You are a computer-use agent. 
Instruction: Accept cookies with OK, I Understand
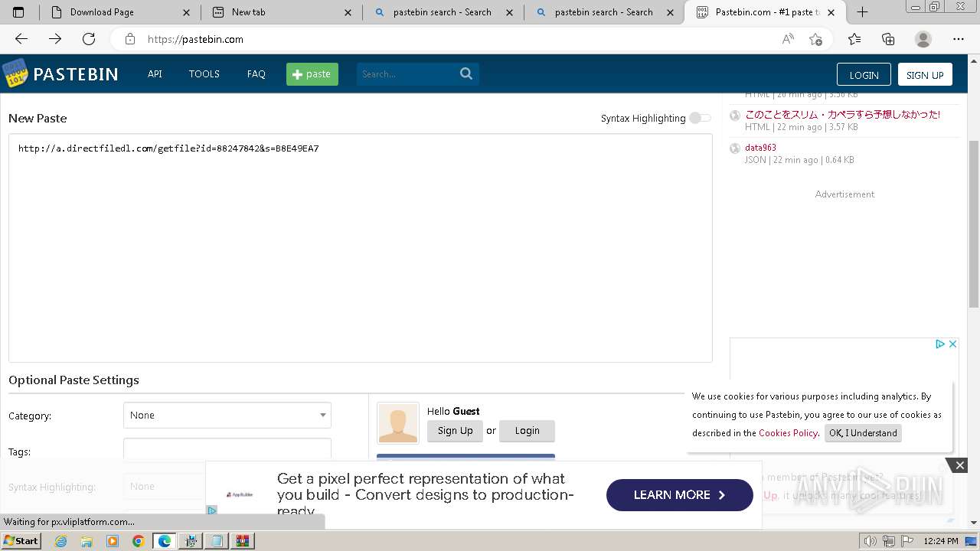863,433
